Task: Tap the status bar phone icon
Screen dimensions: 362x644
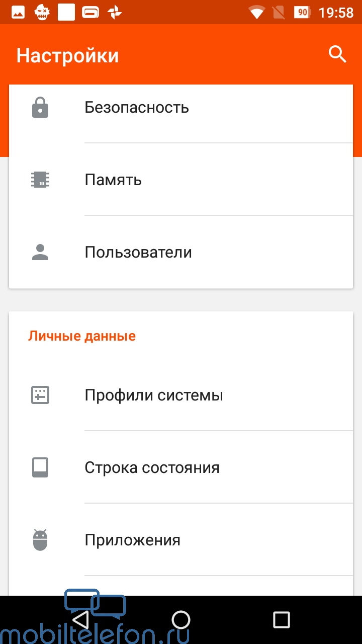Action: pyautogui.click(x=40, y=468)
